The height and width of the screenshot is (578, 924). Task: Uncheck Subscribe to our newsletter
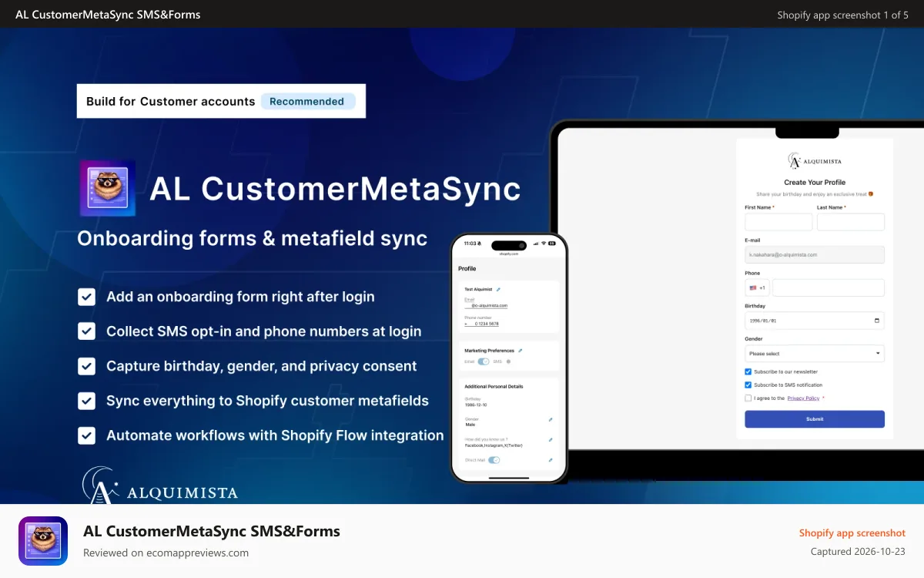(x=748, y=371)
